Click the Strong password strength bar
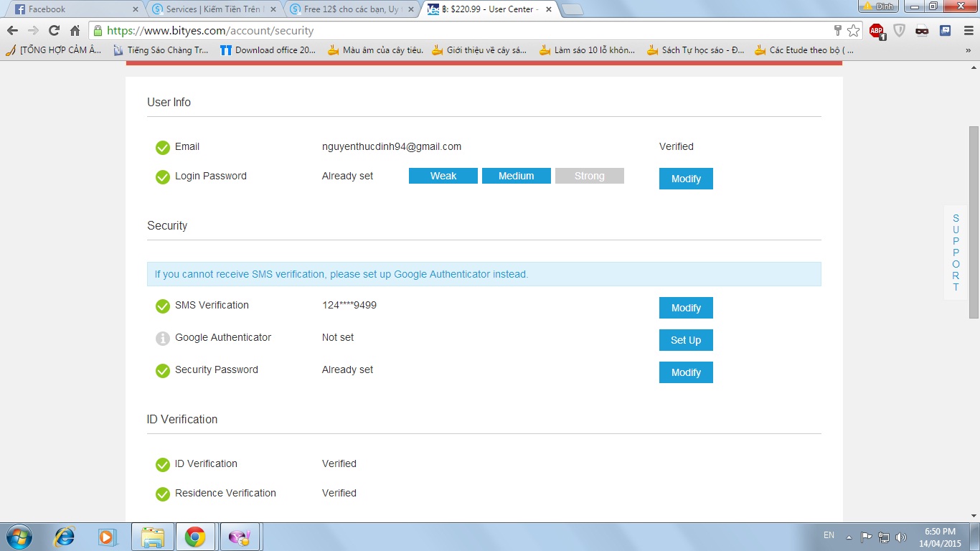This screenshot has height=551, width=980. (x=590, y=176)
